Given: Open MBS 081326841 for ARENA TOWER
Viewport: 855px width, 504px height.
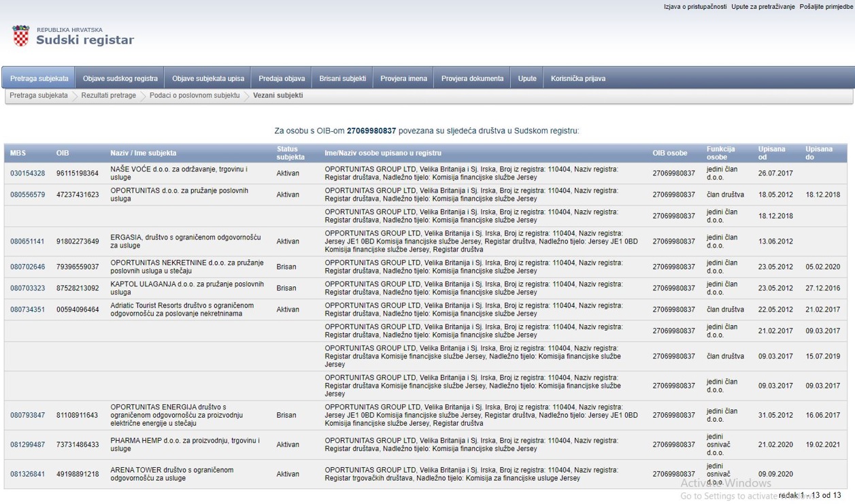Looking at the screenshot, I should click(x=27, y=474).
